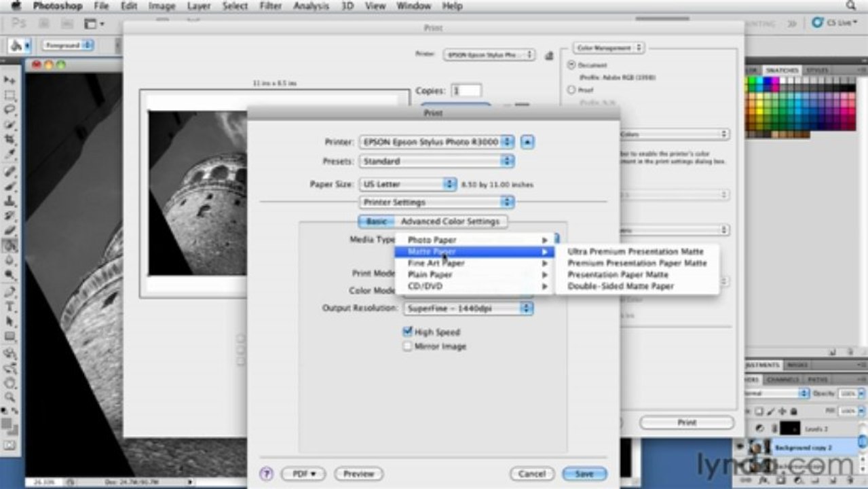Select the Clone Stamp tool
The height and width of the screenshot is (489, 868).
pos(10,201)
